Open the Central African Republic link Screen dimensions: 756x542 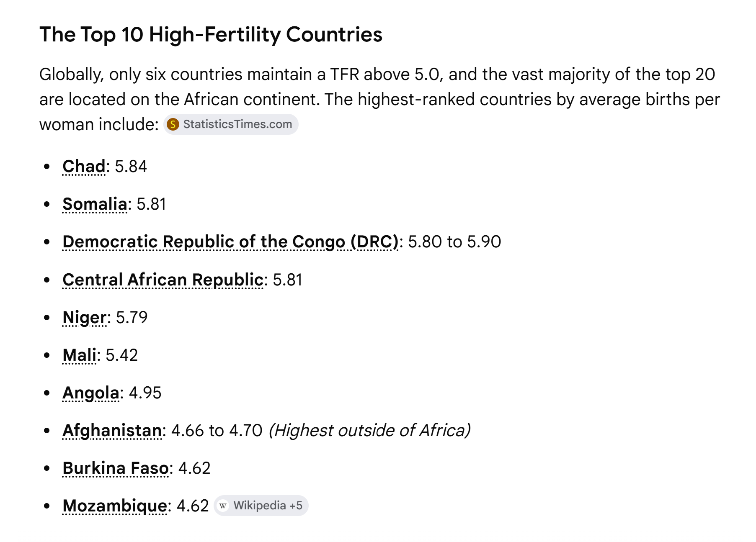tap(163, 280)
